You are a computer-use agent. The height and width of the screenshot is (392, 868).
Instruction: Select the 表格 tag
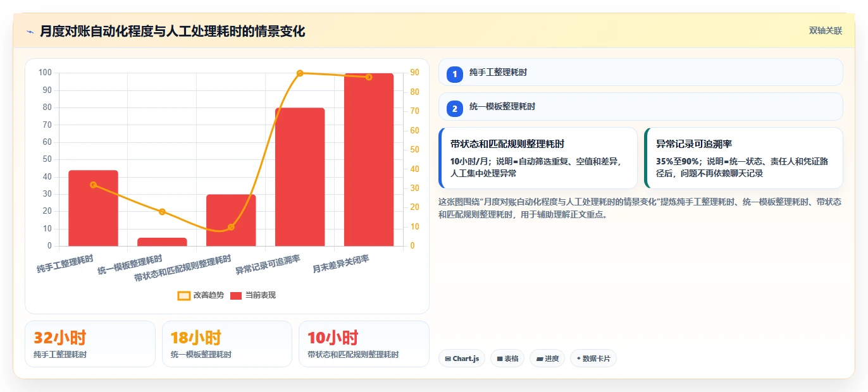[x=507, y=358]
